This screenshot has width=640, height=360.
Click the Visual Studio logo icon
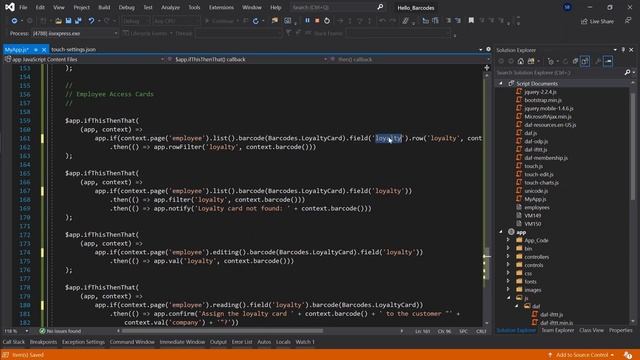click(10, 7)
